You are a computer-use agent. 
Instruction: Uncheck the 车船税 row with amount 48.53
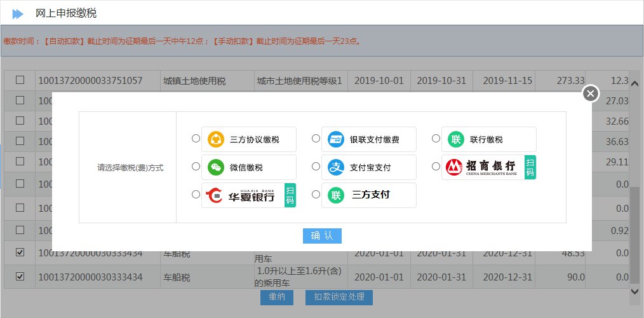pos(20,252)
